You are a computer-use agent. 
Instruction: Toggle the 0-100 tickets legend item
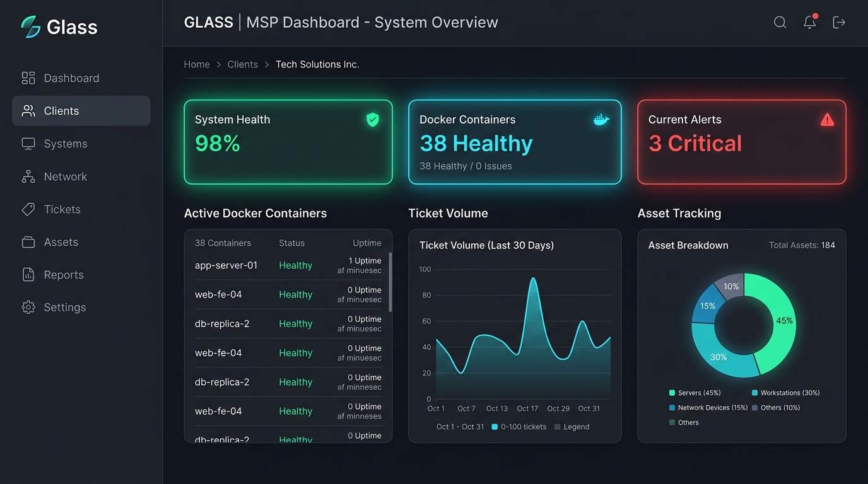(519, 427)
